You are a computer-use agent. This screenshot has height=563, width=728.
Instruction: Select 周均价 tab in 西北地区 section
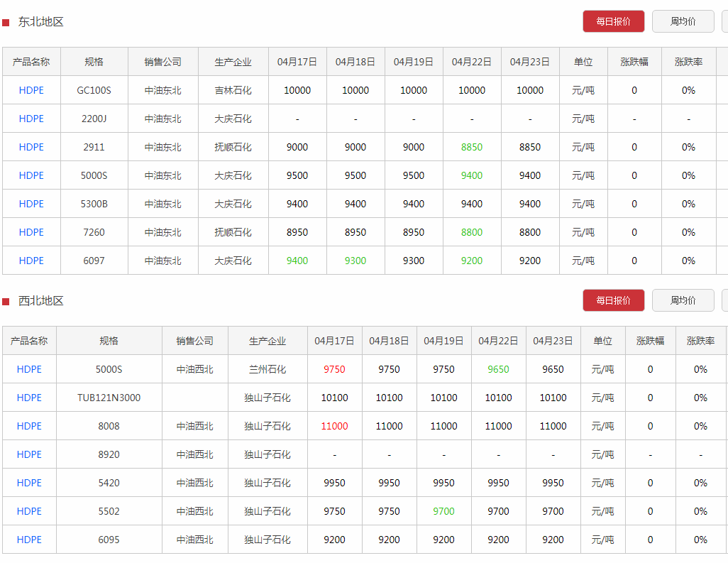tap(683, 300)
